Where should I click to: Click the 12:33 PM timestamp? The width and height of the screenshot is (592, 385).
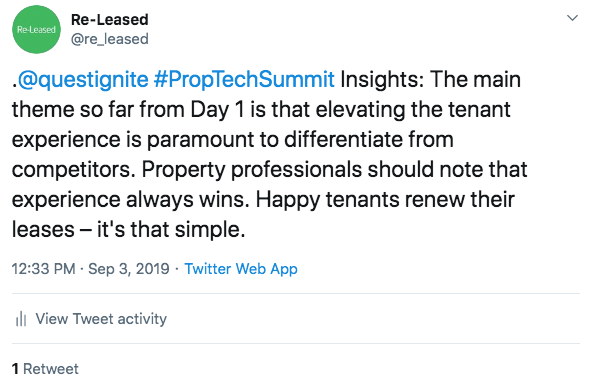tap(43, 269)
